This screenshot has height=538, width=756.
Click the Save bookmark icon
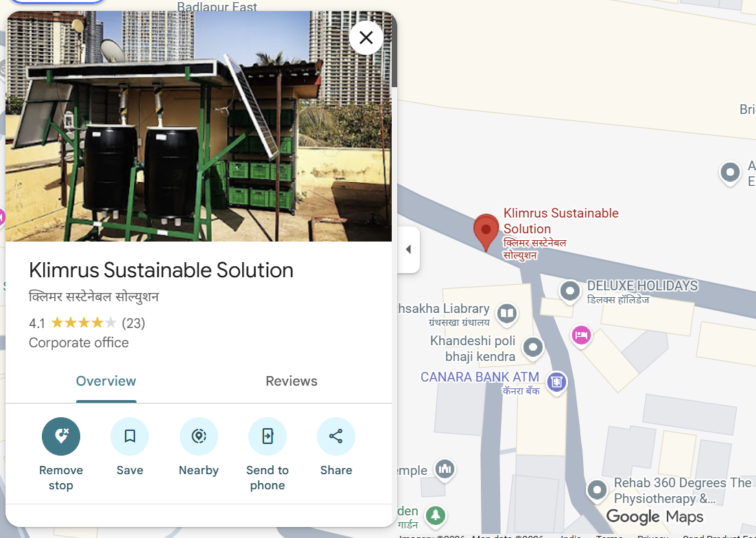(130, 436)
